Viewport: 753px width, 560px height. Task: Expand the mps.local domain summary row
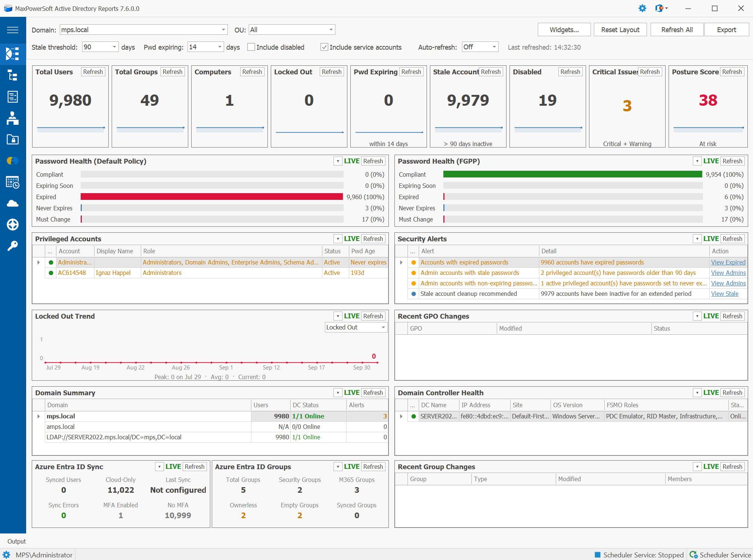pos(38,416)
